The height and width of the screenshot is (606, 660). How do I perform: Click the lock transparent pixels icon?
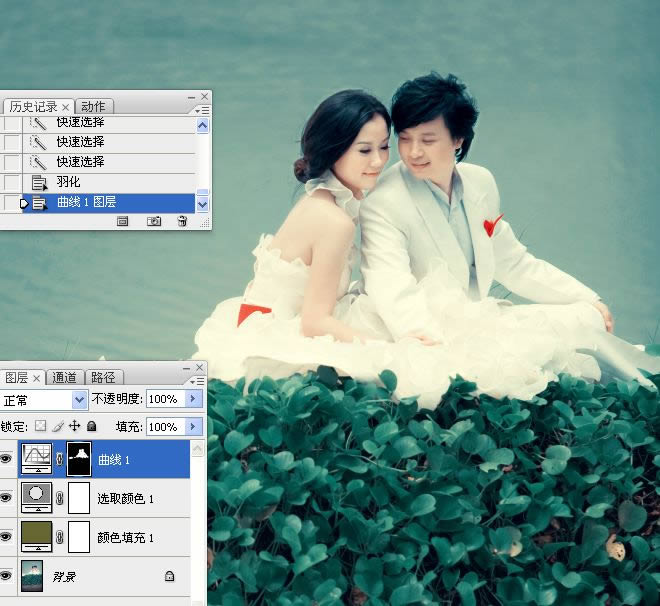click(x=41, y=426)
